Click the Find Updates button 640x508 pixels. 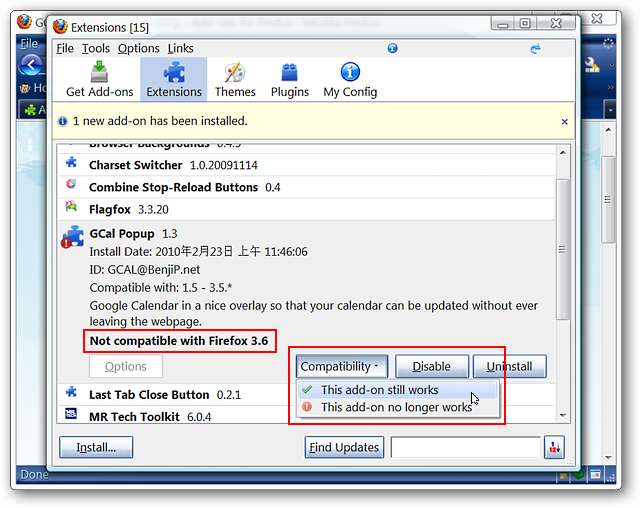(x=344, y=447)
